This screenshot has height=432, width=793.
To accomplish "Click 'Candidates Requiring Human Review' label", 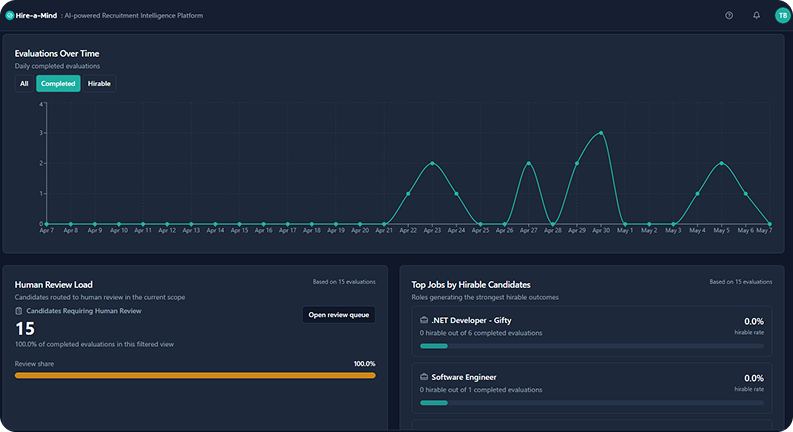I will [x=84, y=311].
